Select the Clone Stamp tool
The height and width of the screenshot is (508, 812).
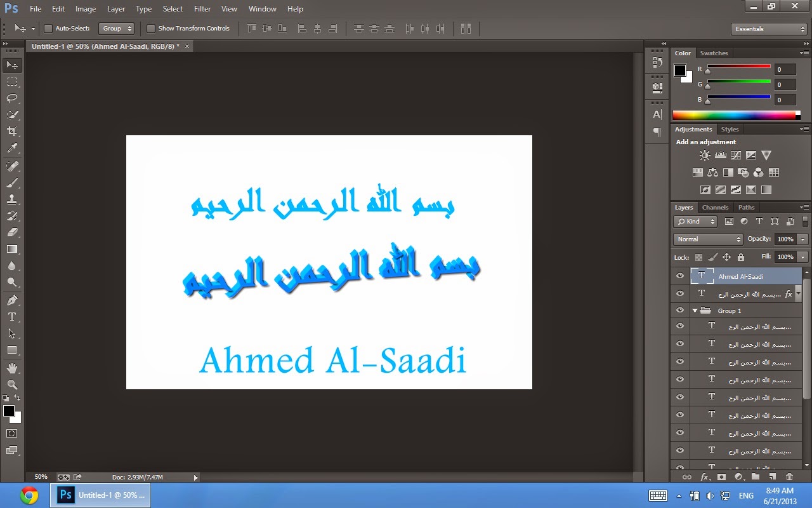coord(12,199)
